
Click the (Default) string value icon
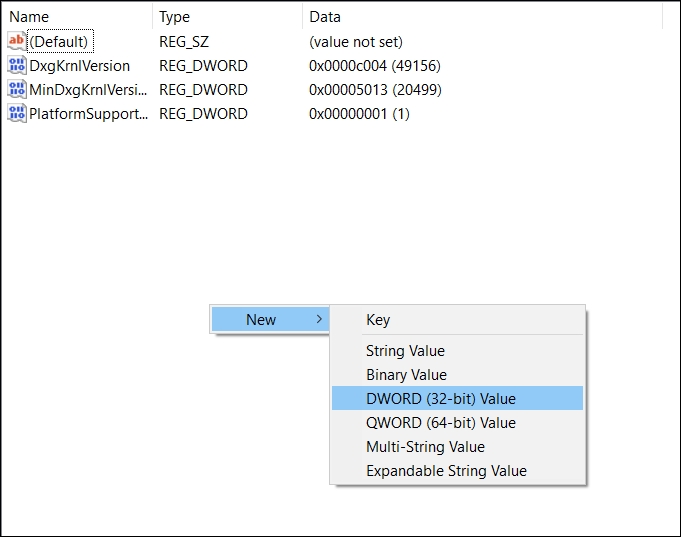pyautogui.click(x=17, y=41)
